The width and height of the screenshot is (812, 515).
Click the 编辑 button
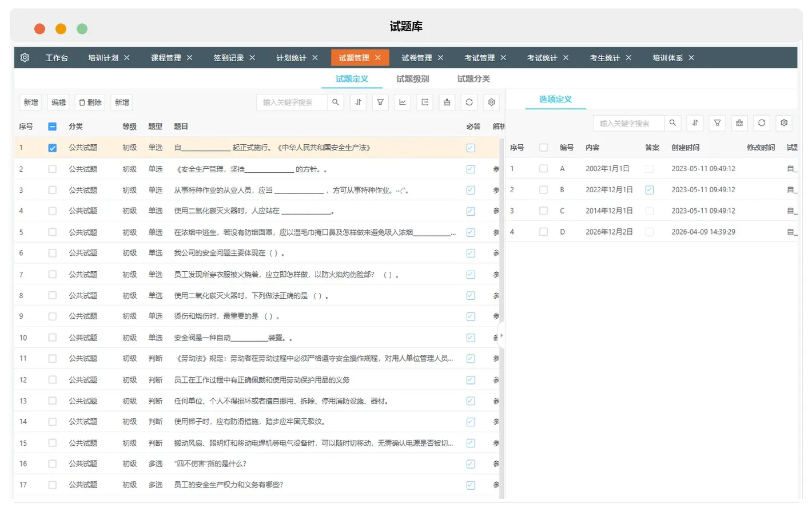click(59, 102)
